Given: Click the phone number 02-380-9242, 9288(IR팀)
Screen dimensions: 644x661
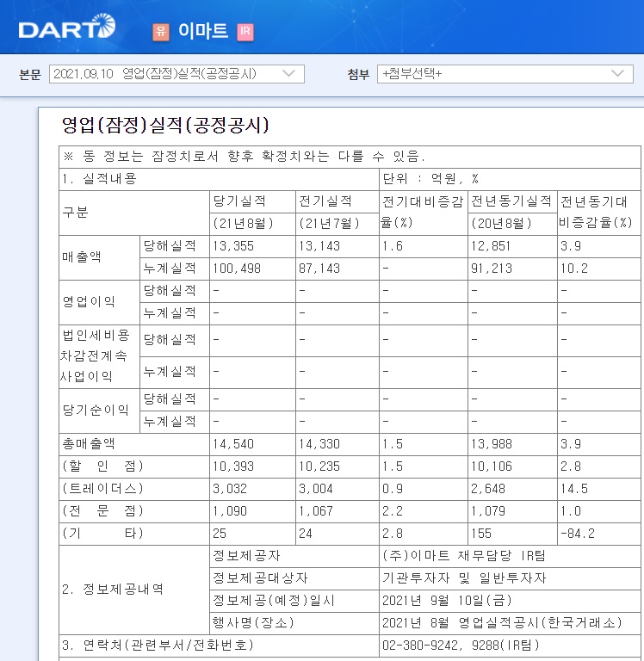Looking at the screenshot, I should [x=461, y=645].
